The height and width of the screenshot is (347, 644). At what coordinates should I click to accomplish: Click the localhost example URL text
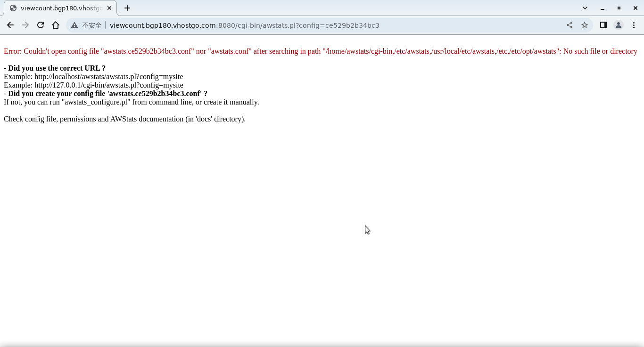coord(108,77)
